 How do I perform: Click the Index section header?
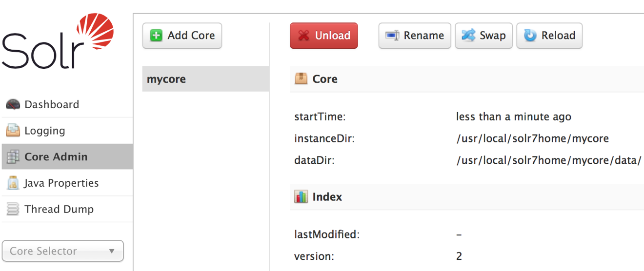(467, 197)
